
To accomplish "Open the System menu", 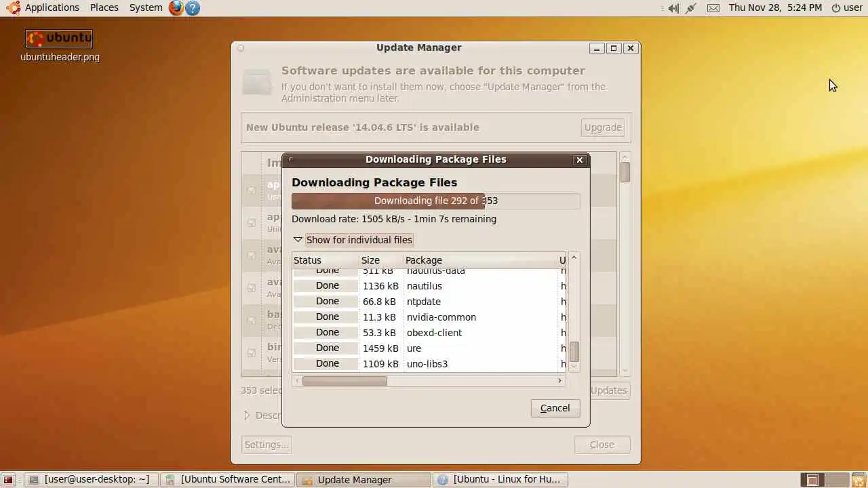I will 146,7.
